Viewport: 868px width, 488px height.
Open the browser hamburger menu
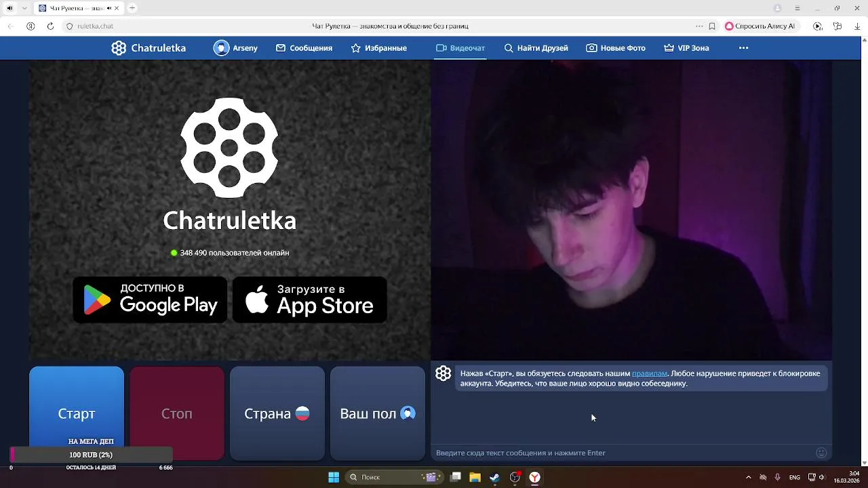(797, 8)
